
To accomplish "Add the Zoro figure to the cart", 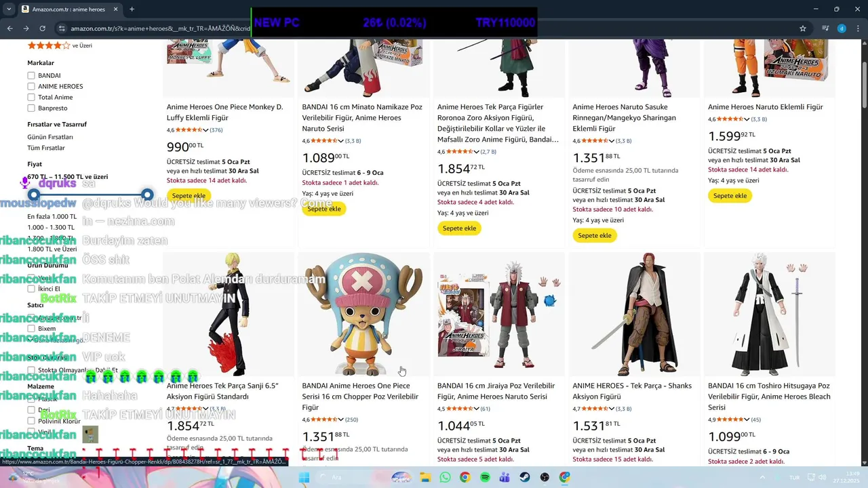I will click(459, 228).
